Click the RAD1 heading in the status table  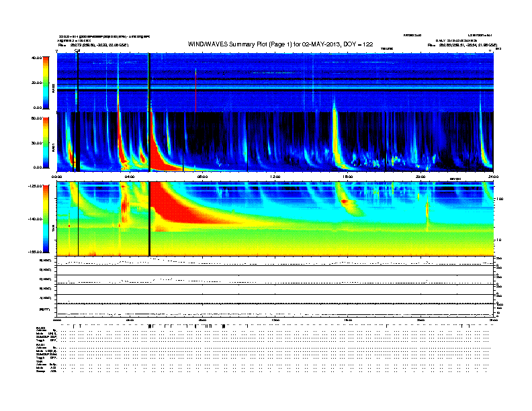tap(40, 345)
